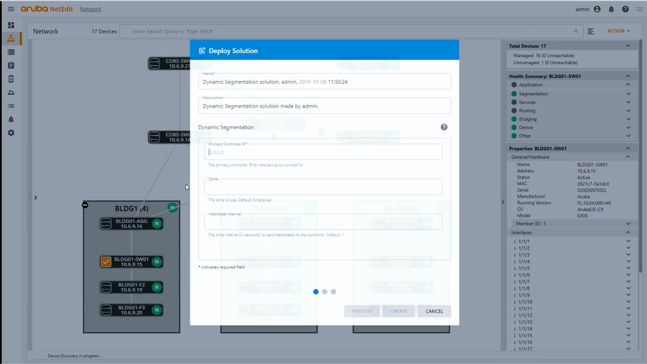Viewport: 647px width, 364px height.
Task: Expand the Routing health row
Action: pos(628,111)
